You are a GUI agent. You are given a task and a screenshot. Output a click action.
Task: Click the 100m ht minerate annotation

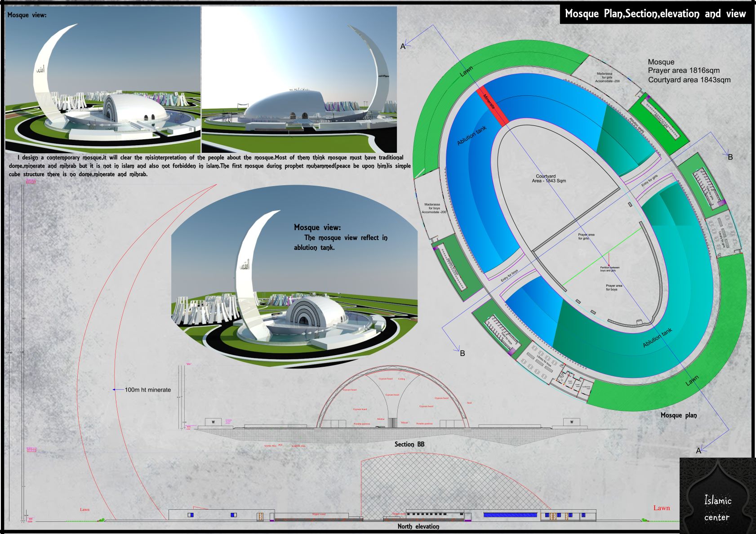tap(148, 390)
